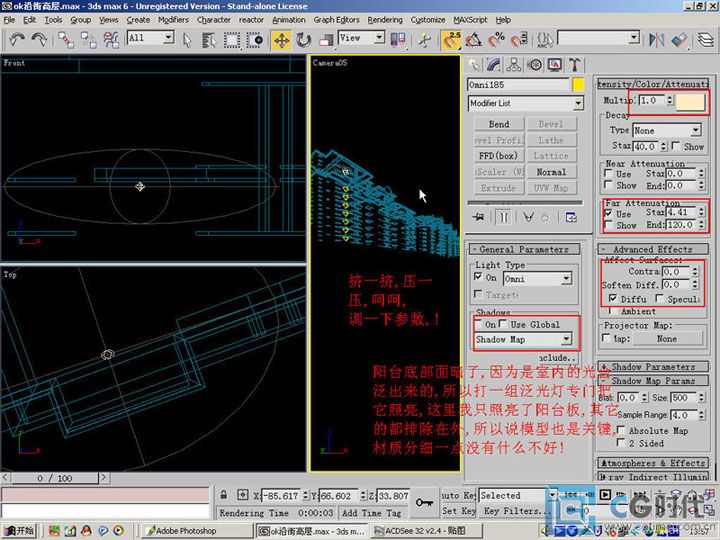The width and height of the screenshot is (720, 540).
Task: Click the Undo arrow icon
Action: coord(17,39)
